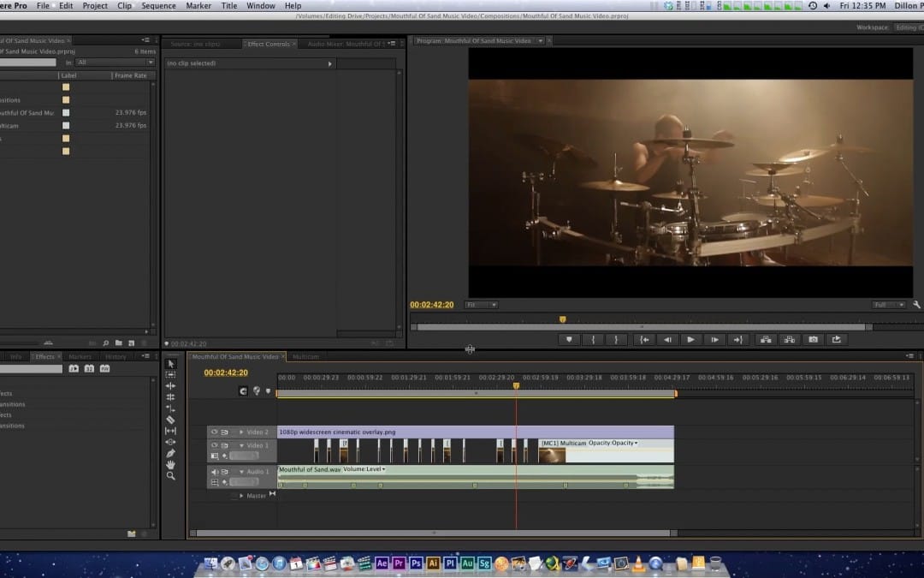This screenshot has height=578, width=924.
Task: Switch to the Multicam timeline tab
Action: pyautogui.click(x=305, y=357)
